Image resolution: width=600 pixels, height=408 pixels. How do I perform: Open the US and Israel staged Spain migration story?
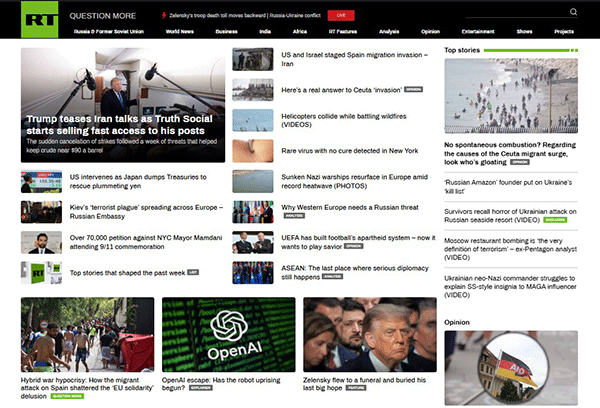[354, 59]
